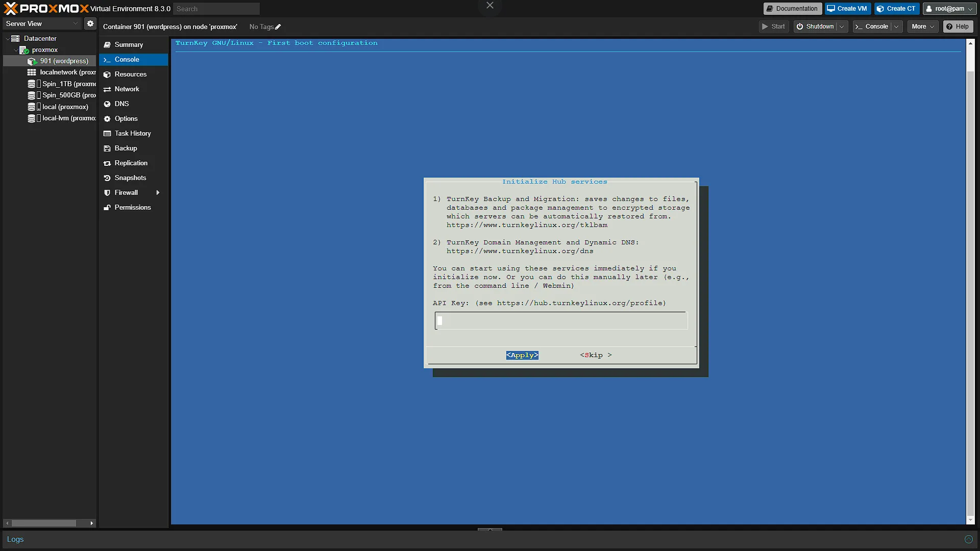Click Create VM

[847, 9]
